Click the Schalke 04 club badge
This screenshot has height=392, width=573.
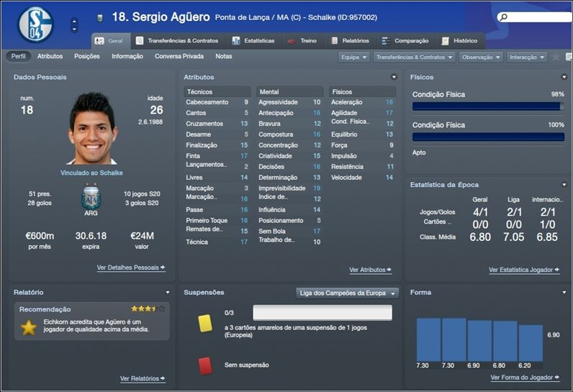pos(35,25)
